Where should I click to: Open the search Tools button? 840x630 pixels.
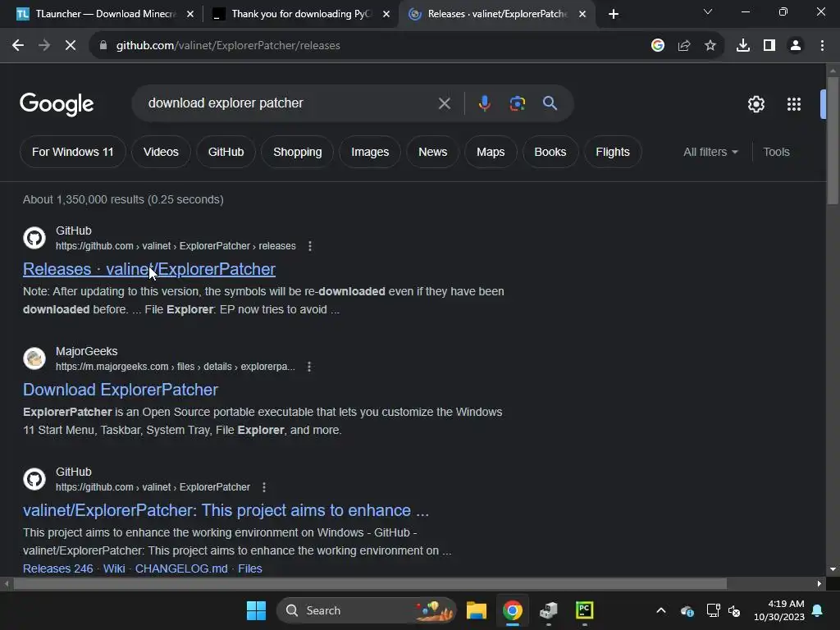point(776,152)
